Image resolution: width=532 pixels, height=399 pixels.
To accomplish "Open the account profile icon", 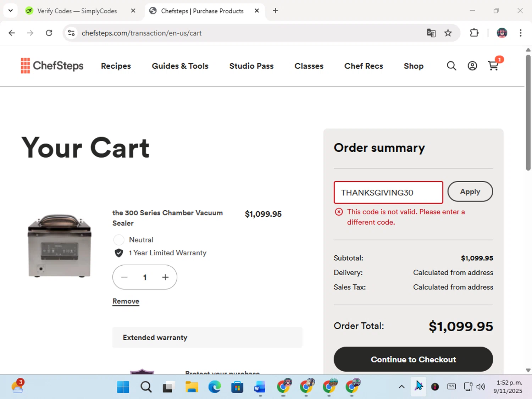I will [x=472, y=66].
